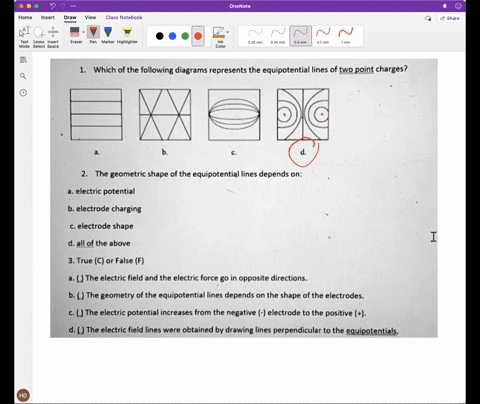Select the Highlighter tool
The width and height of the screenshot is (480, 404).
point(127,35)
